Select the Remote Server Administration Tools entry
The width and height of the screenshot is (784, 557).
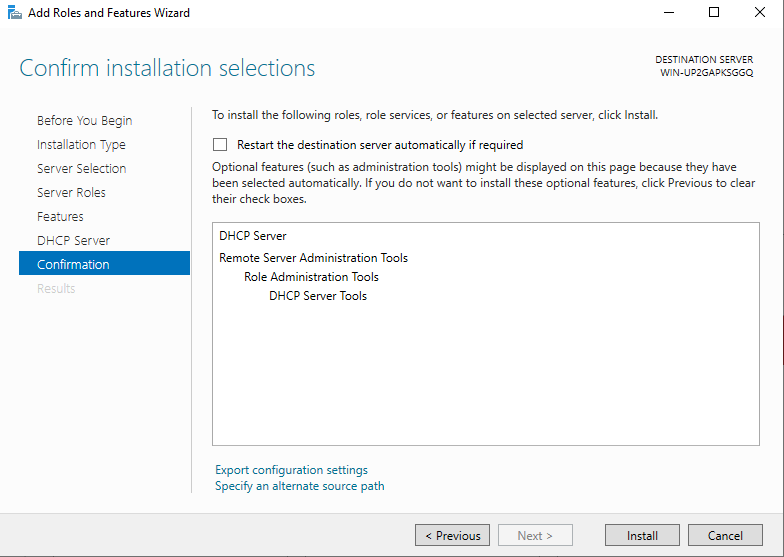[313, 258]
